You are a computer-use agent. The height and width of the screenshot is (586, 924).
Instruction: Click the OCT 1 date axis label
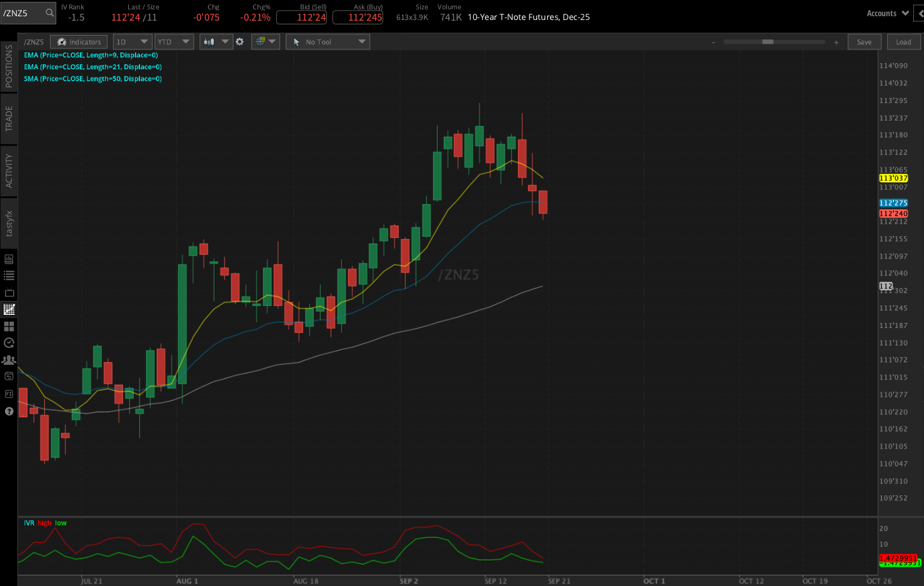pyautogui.click(x=654, y=581)
